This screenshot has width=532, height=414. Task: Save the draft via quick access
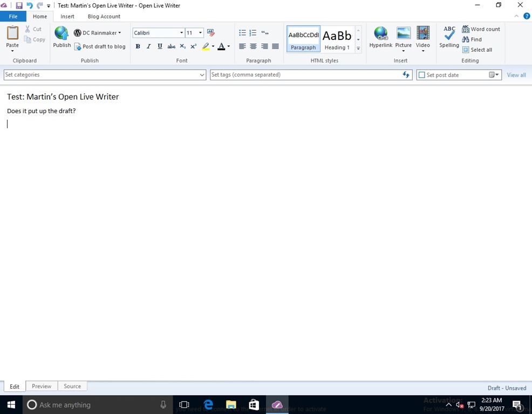(19, 5)
